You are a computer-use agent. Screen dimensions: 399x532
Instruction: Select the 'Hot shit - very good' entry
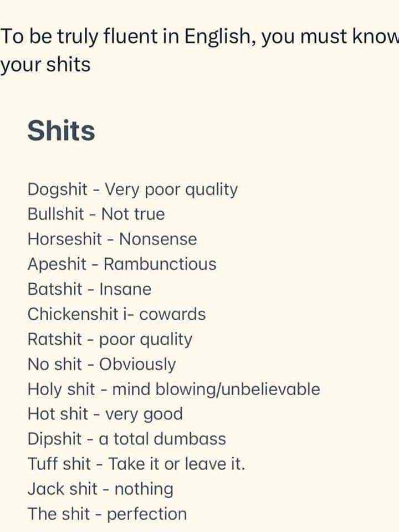[105, 415]
